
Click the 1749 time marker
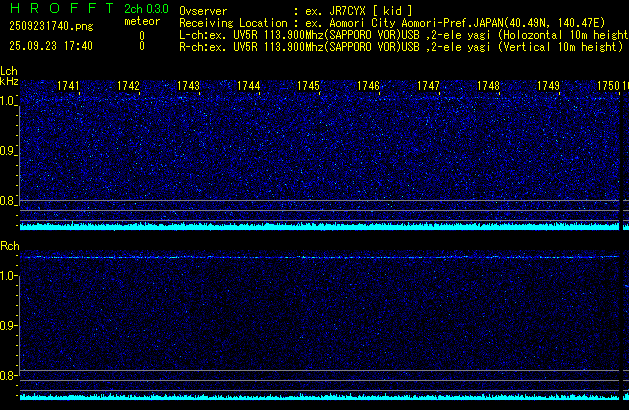[x=548, y=87]
